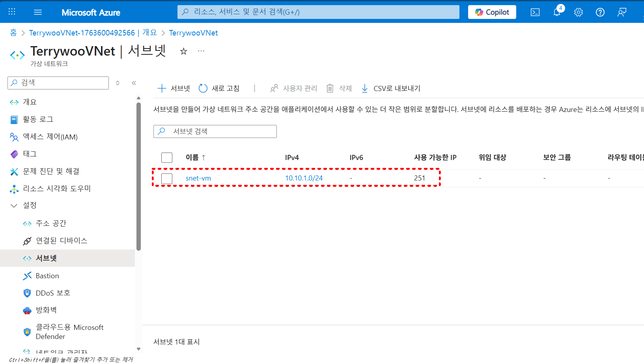644x363 pixels.
Task: Sort by 이름 column header
Action: [196, 157]
